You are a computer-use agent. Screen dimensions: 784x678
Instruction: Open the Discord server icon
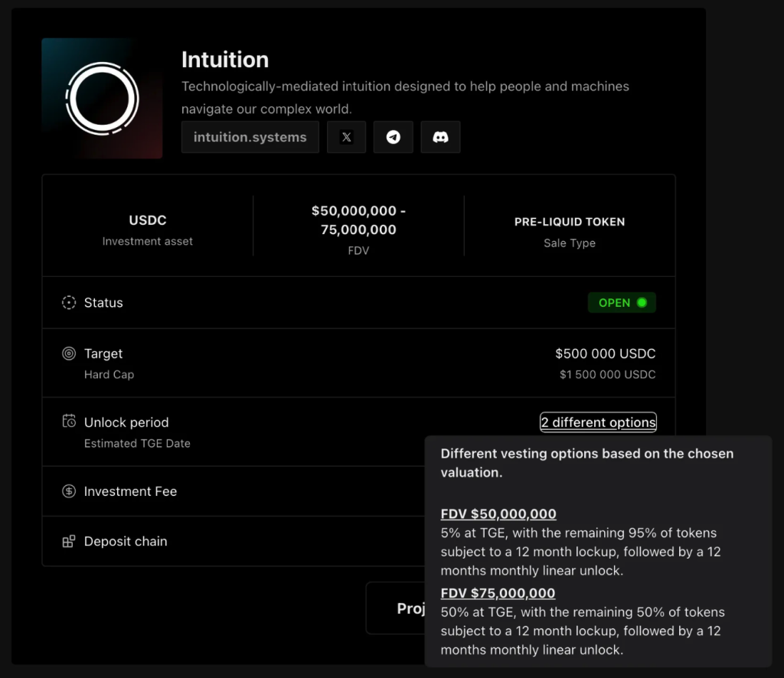tap(440, 137)
